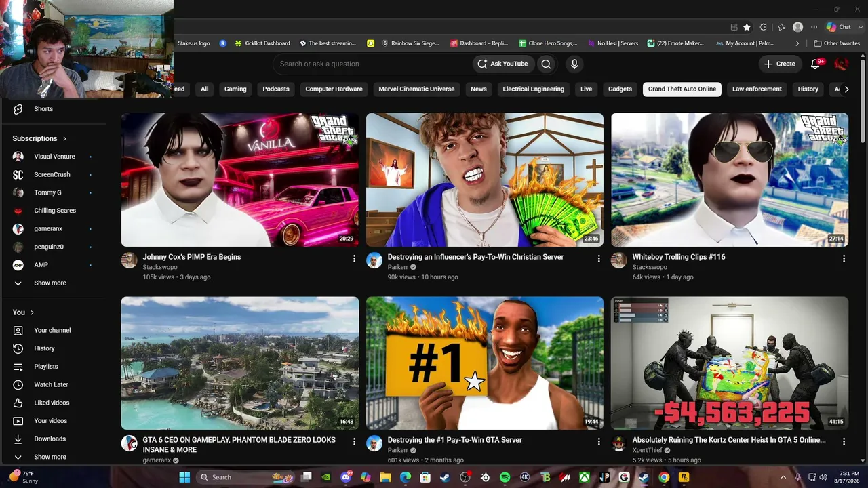Select the Electrical Engineering chip
The image size is (868, 488).
tap(533, 89)
